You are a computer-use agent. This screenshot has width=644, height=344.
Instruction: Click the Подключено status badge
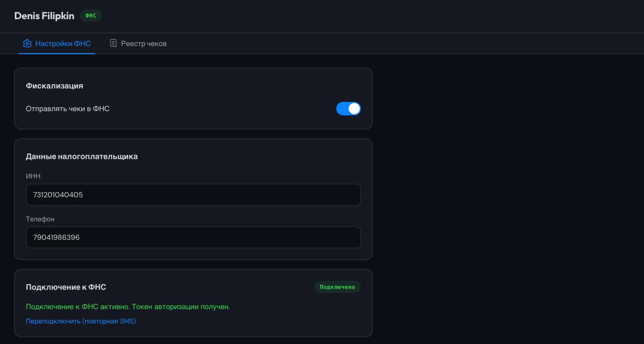point(338,287)
